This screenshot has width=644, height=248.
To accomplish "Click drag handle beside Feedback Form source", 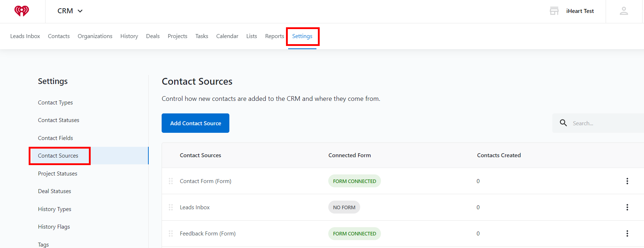I will click(171, 233).
